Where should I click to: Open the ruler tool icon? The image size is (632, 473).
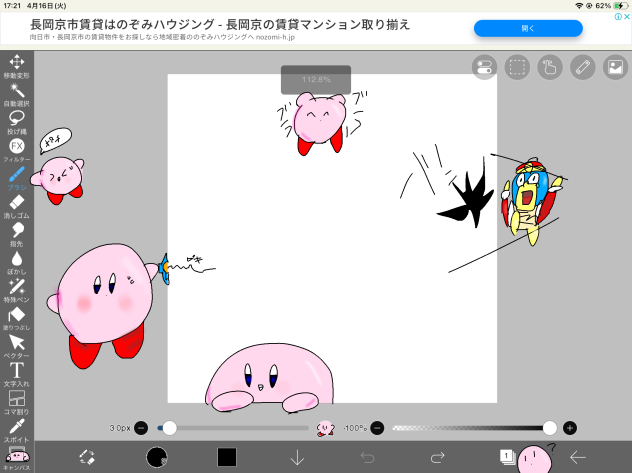pos(583,67)
